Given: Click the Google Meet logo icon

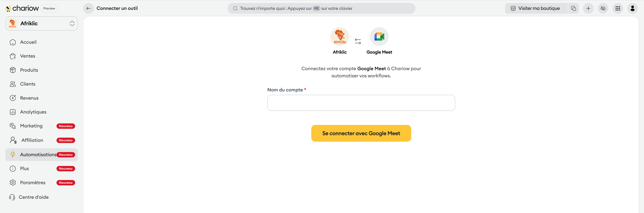Looking at the screenshot, I should click(x=379, y=37).
